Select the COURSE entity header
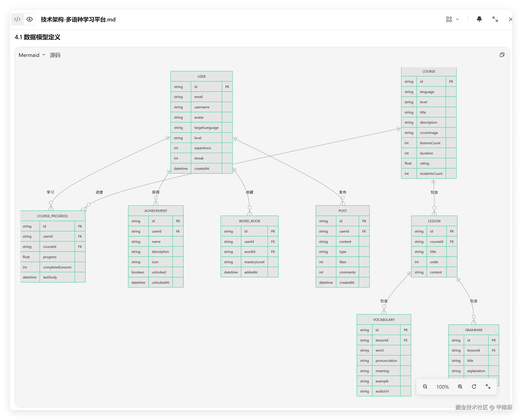This screenshot has height=420, width=522. point(429,71)
